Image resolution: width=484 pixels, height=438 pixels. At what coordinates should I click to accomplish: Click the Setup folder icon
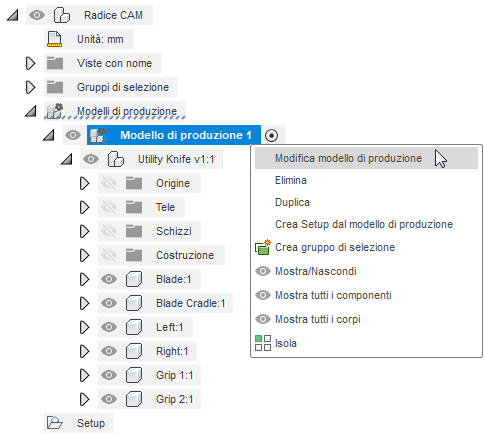pyautogui.click(x=55, y=423)
